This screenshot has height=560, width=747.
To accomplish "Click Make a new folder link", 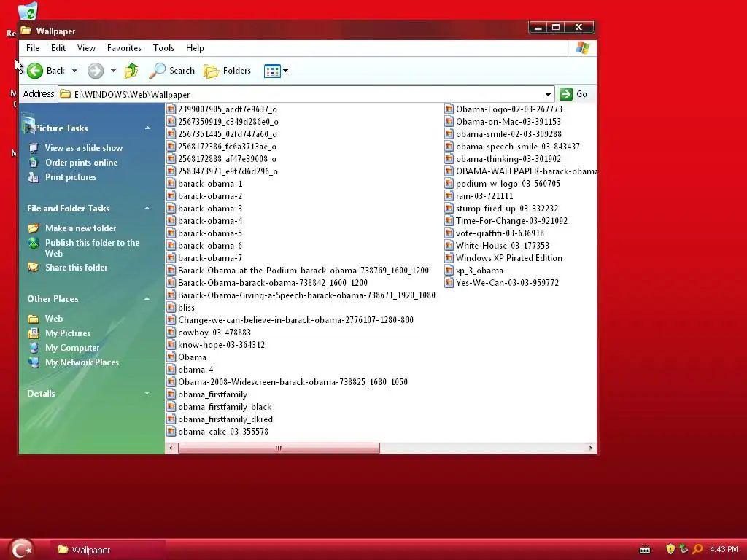I will (x=81, y=228).
